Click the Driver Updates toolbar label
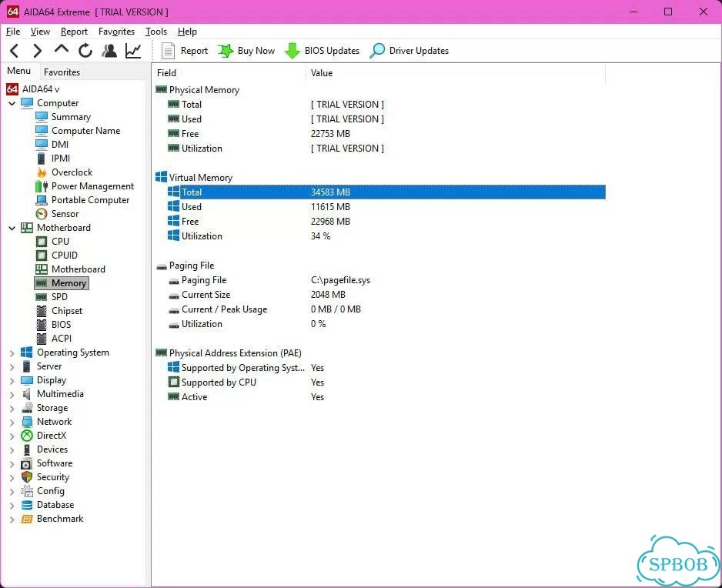Screen dimensions: 722x588 click(x=419, y=51)
